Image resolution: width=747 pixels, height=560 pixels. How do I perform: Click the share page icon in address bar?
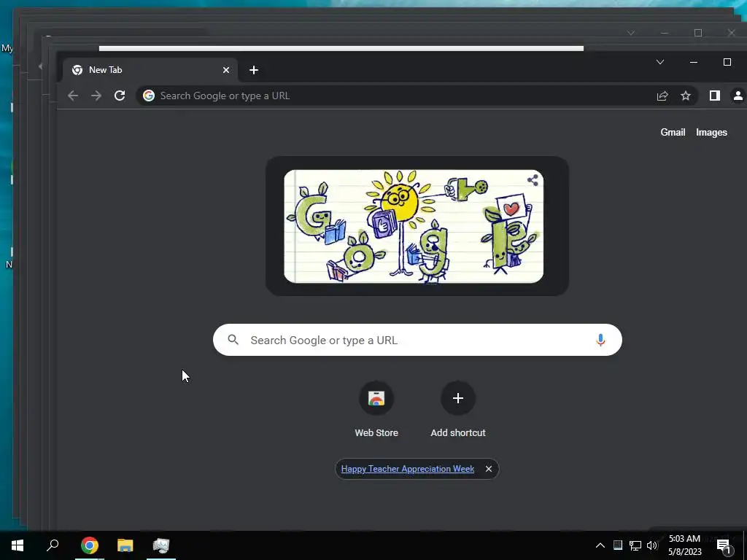[x=662, y=96]
